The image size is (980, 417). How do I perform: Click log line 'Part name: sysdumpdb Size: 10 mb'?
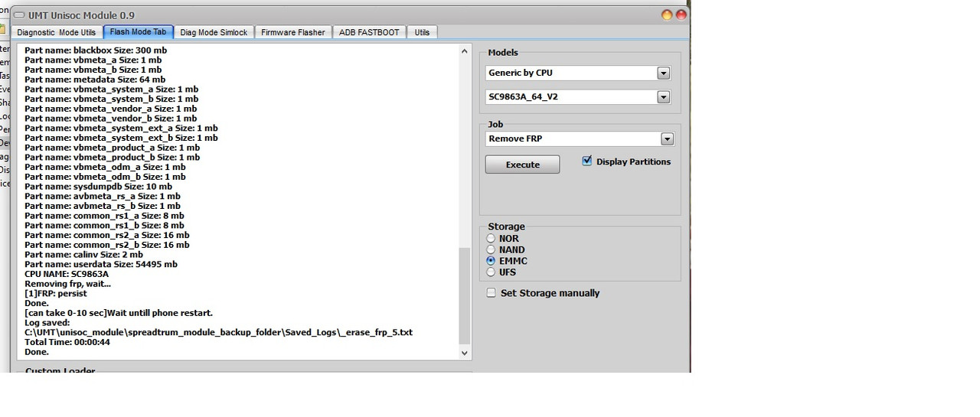tap(99, 187)
